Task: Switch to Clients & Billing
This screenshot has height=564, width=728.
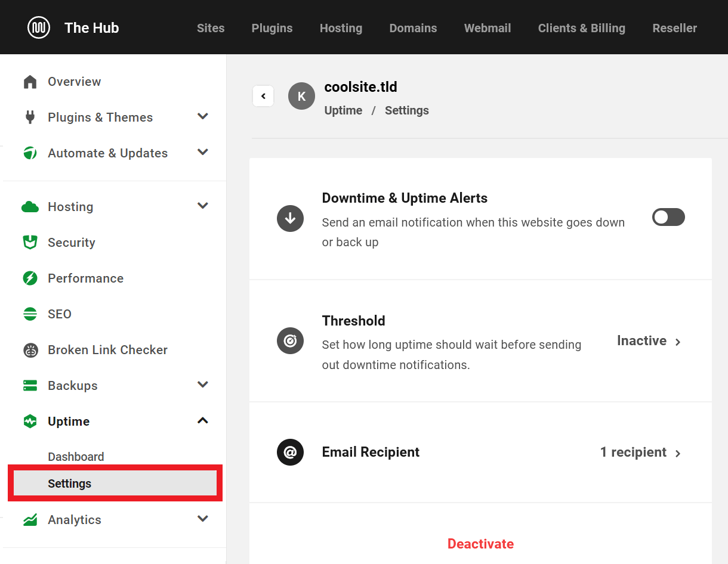Action: (581, 27)
